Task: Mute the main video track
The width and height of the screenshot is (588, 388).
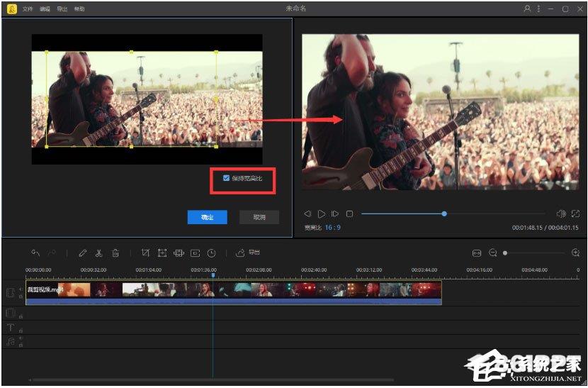Action: pos(21,289)
